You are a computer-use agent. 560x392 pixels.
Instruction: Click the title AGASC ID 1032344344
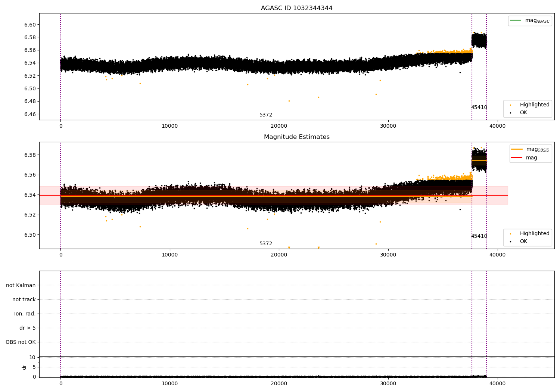(296, 8)
